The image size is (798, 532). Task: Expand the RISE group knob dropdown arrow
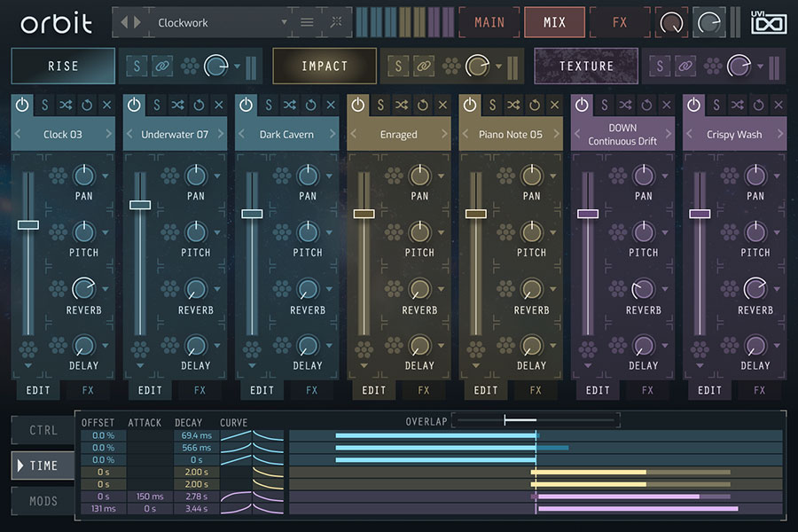tap(238, 66)
